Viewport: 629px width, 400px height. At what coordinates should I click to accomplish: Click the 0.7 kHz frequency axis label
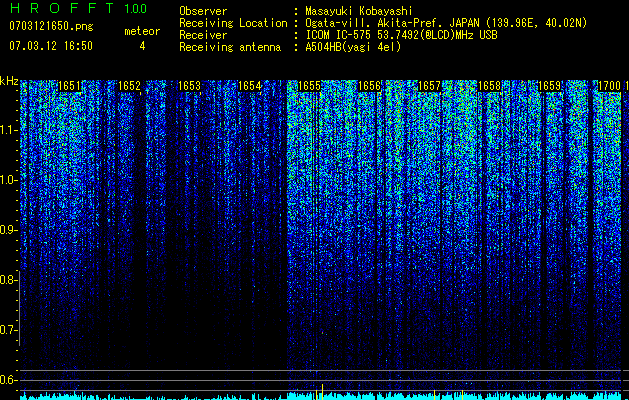(7, 330)
